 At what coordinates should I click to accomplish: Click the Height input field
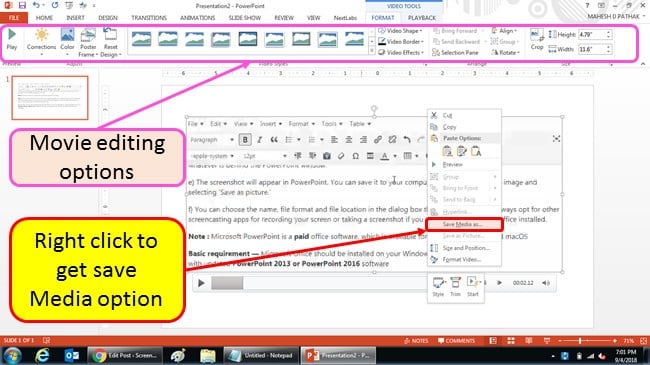[592, 34]
